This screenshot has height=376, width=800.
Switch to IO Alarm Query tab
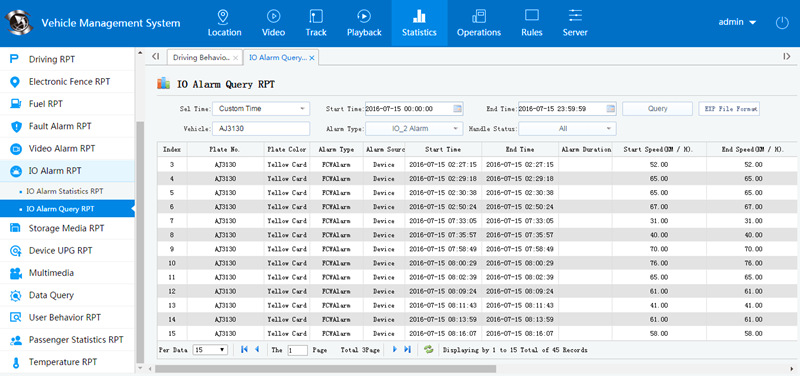coord(278,58)
